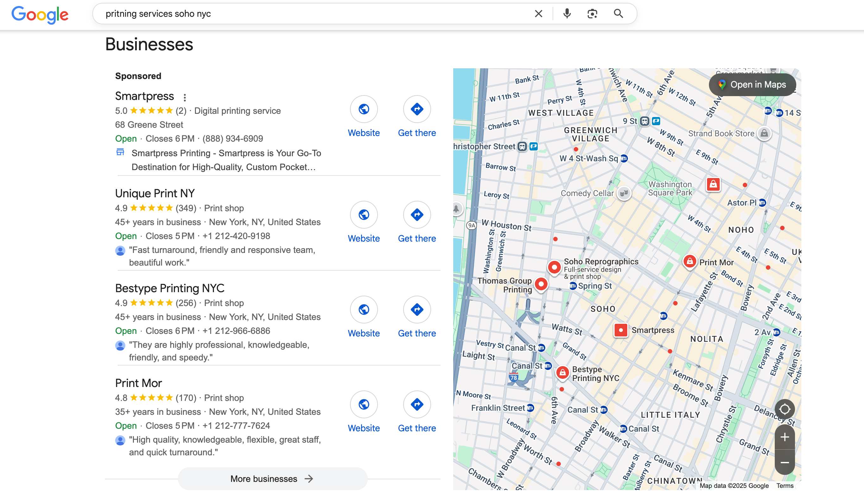Open Google Lens image search

click(592, 14)
